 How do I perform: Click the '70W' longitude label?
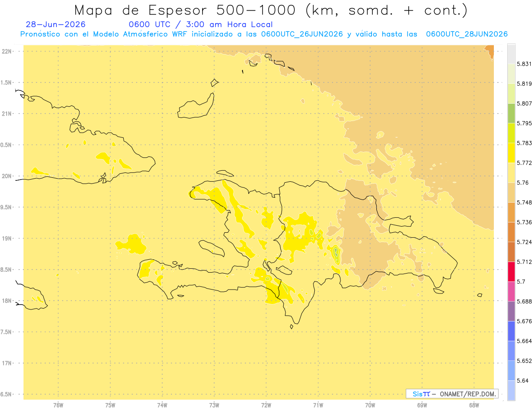click(x=370, y=405)
